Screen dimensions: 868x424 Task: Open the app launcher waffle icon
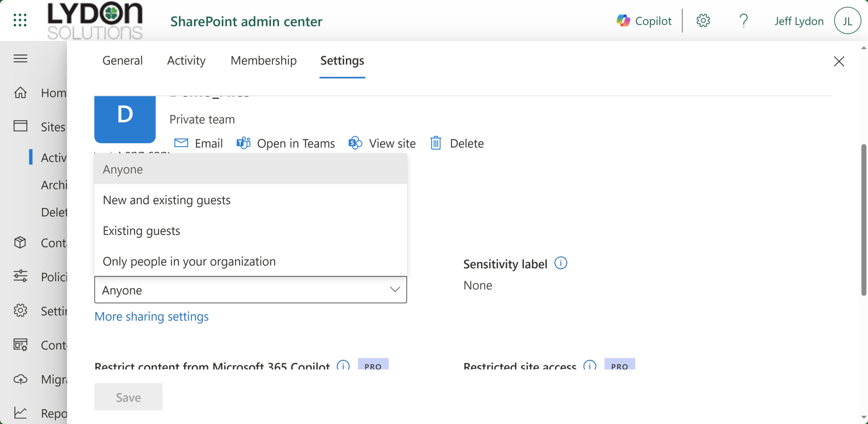point(20,20)
